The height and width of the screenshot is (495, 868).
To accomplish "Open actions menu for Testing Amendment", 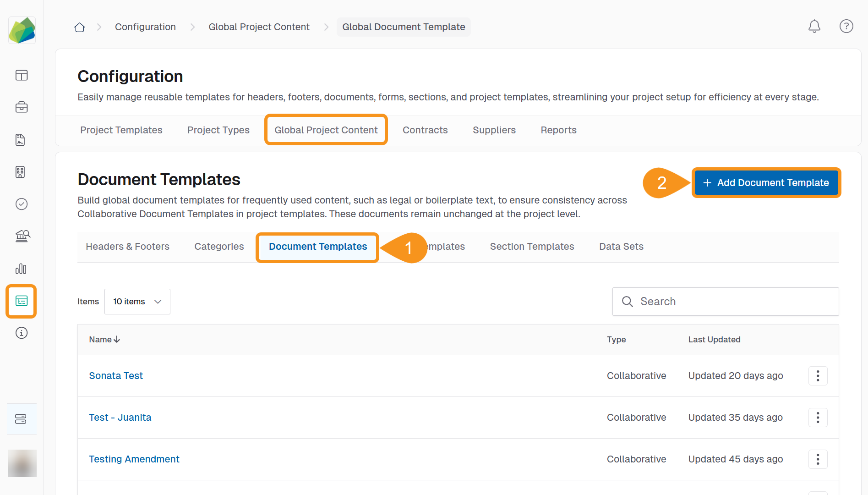I will click(818, 459).
